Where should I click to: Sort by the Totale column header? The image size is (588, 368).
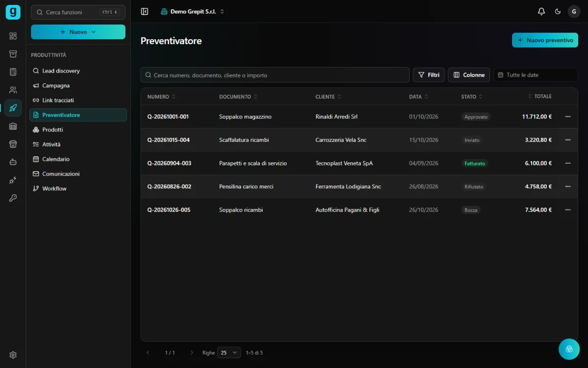[540, 96]
